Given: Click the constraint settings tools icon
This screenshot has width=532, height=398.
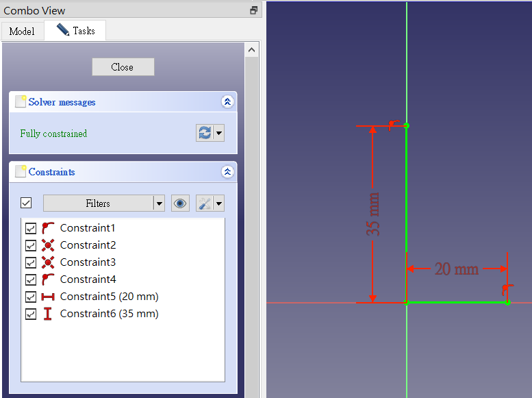Looking at the screenshot, I should pyautogui.click(x=205, y=203).
